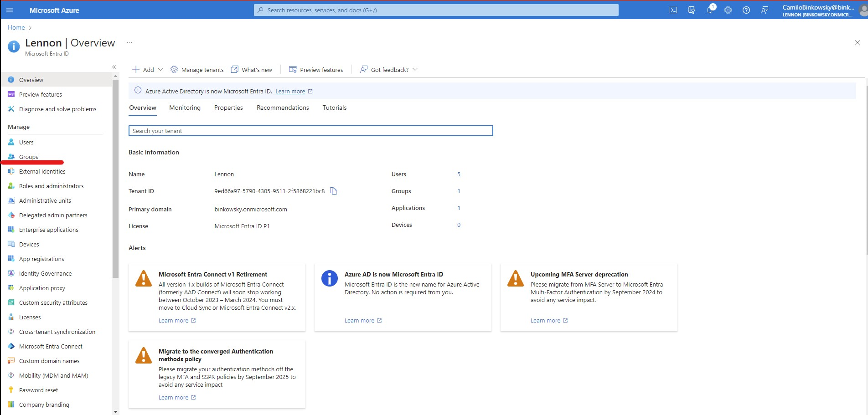Switch to the Properties tab
Viewport: 868px width, 415px height.
[228, 108]
